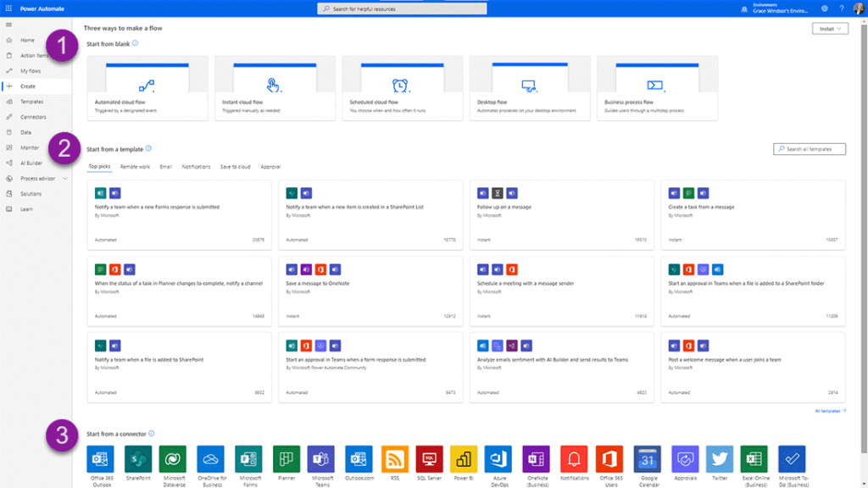Click the All templates link
The height and width of the screenshot is (488, 868).
830,411
